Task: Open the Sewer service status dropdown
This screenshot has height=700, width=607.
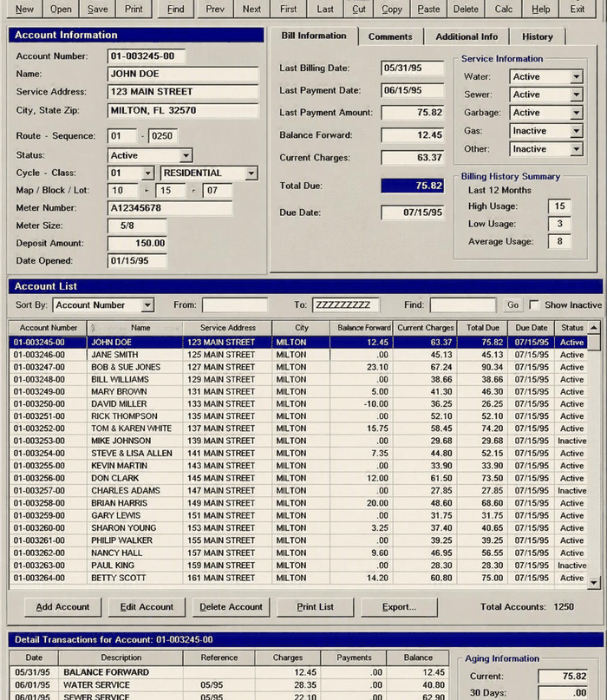Action: (x=576, y=95)
